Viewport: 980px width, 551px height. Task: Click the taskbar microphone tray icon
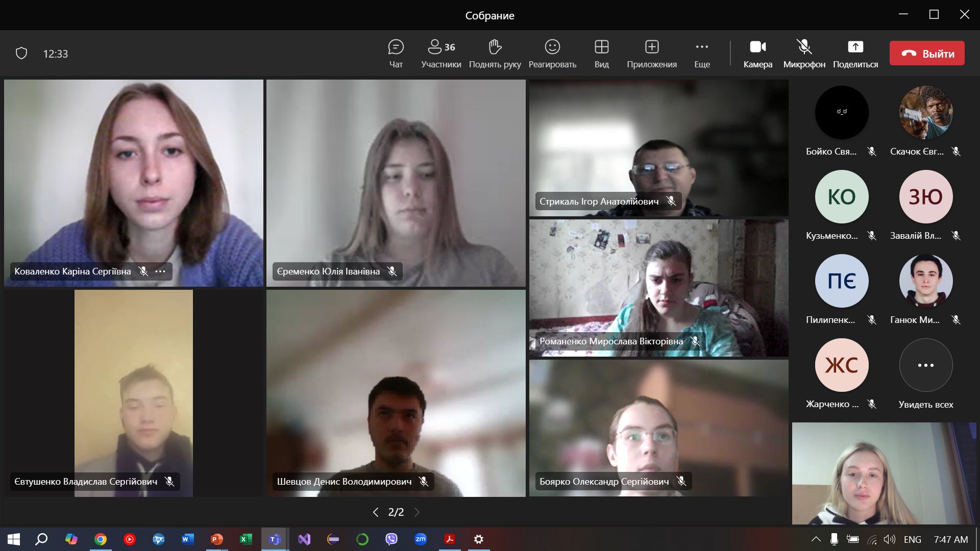[x=834, y=539]
